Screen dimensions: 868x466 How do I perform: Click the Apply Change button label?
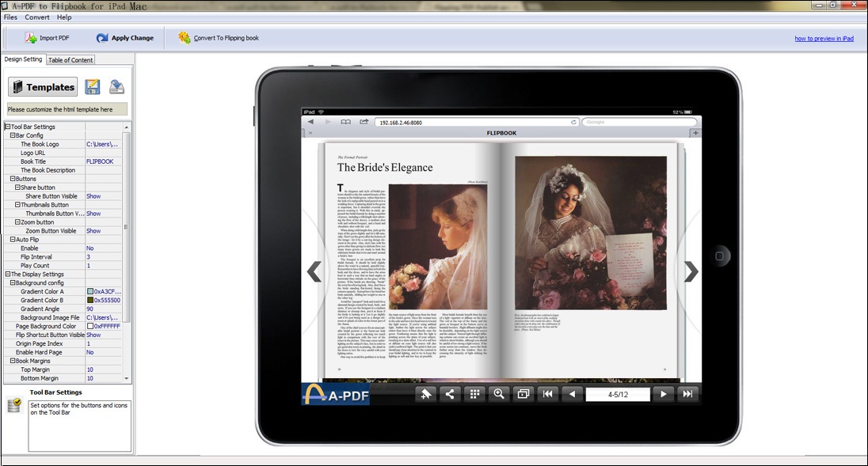pos(132,38)
